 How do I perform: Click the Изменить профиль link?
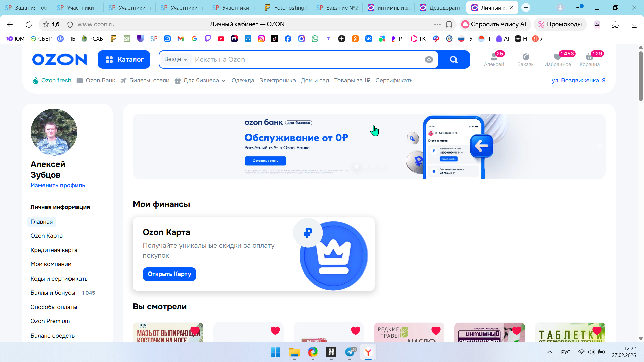pyautogui.click(x=57, y=185)
